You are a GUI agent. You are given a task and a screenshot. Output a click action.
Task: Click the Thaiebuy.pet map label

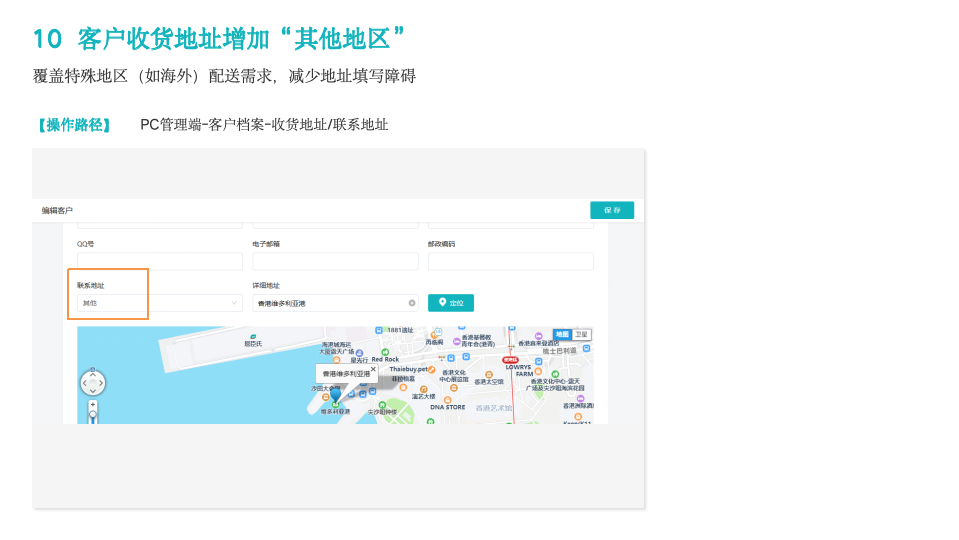409,369
